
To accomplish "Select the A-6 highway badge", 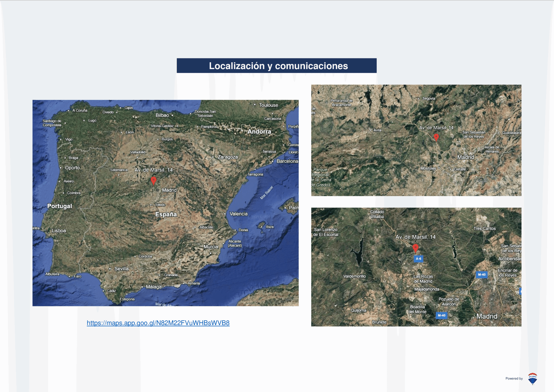I will point(419,259).
